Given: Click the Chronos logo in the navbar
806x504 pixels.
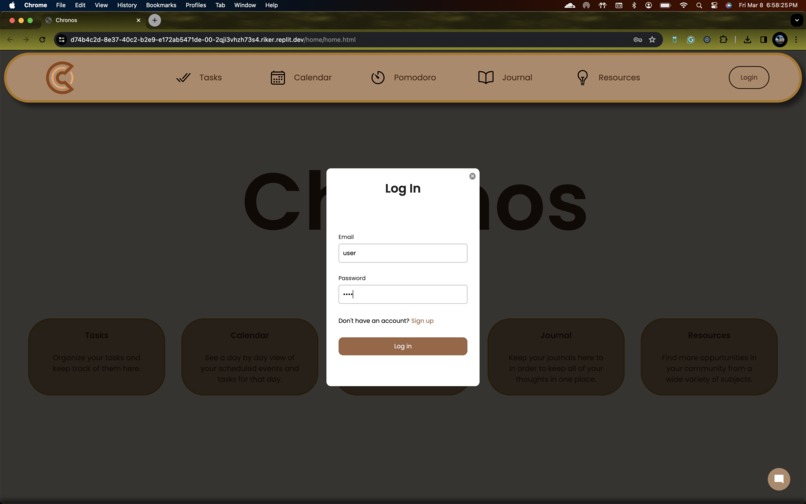Looking at the screenshot, I should point(60,78).
